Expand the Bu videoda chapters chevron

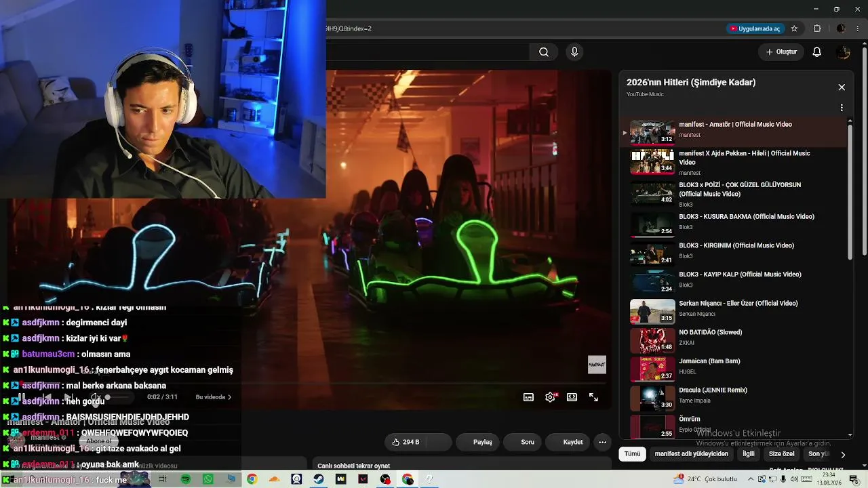coord(229,397)
